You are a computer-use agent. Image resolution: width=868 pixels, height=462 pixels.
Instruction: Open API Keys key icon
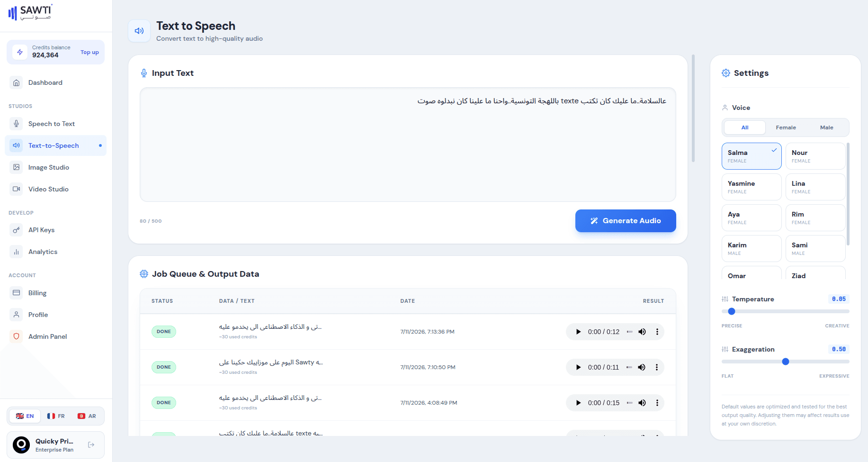[17, 230]
